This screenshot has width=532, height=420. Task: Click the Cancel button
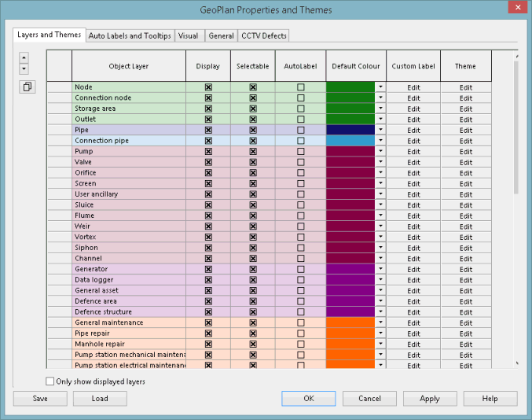coord(369,398)
